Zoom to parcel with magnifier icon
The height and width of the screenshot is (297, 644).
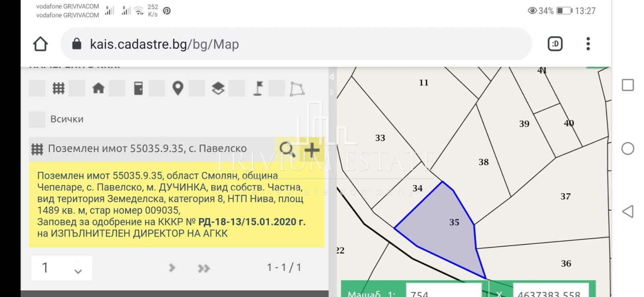coord(287,149)
